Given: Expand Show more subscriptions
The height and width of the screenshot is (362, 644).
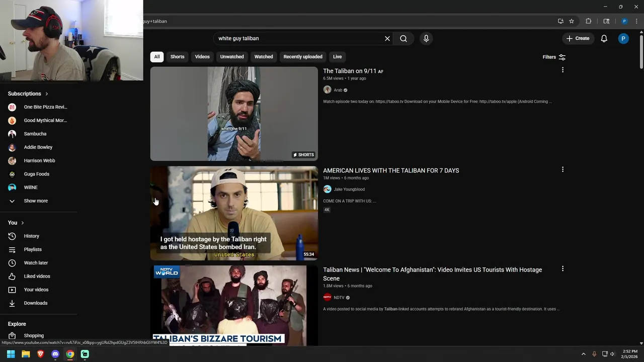Looking at the screenshot, I should pos(38,201).
